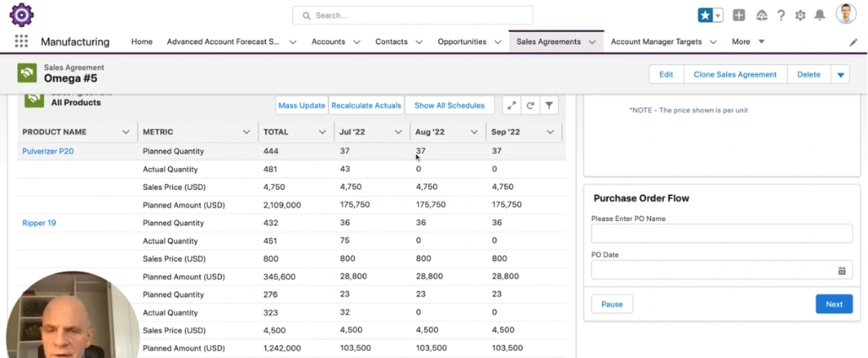Select Ripper 19 actual quantity 75
This screenshot has height=358, width=868.
[345, 241]
